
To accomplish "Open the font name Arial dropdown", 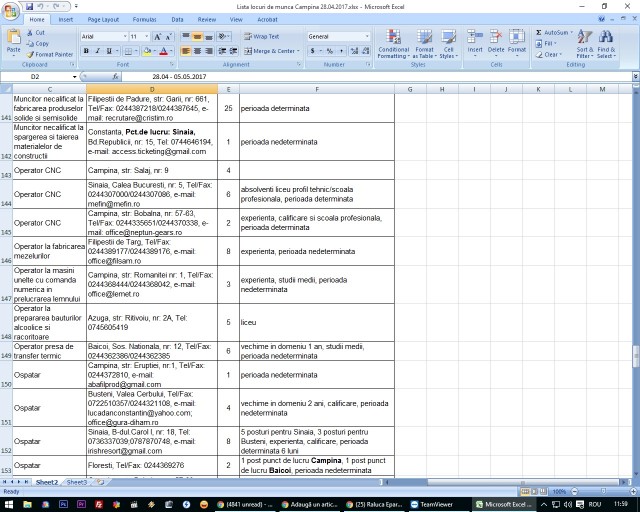I will click(x=125, y=36).
